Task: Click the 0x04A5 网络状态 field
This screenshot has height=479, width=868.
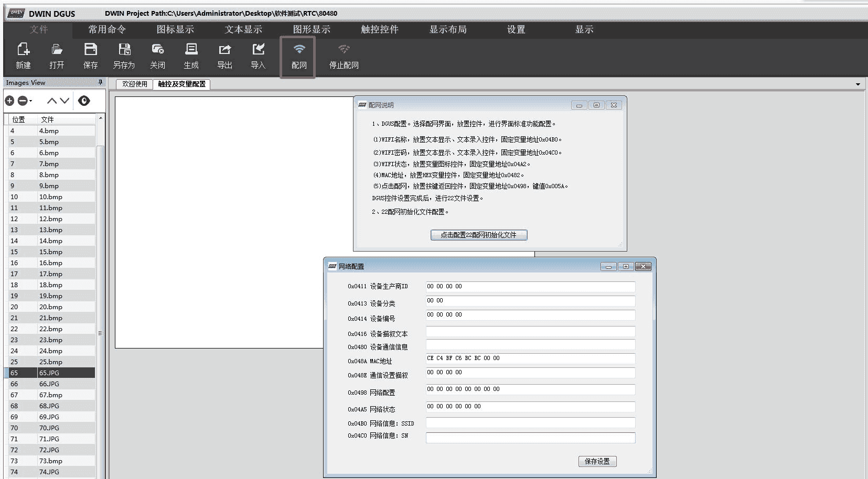Action: [530, 407]
